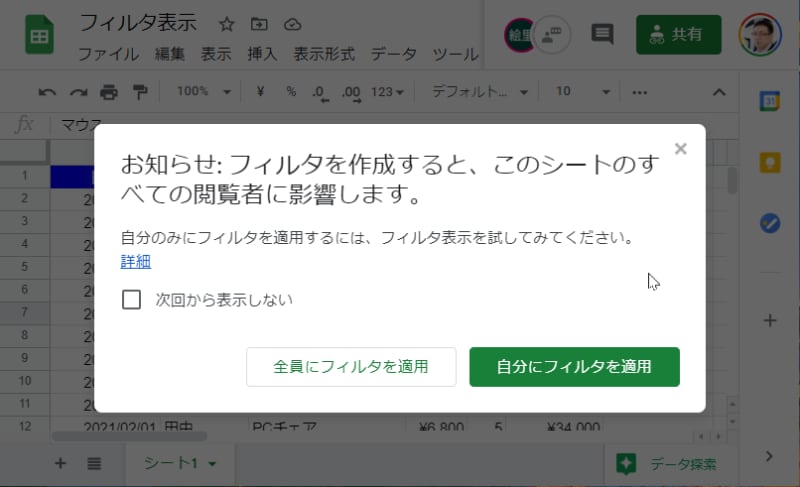The image size is (800, 487).
Task: Open the three-dot more toolbar options
Action: 639,92
